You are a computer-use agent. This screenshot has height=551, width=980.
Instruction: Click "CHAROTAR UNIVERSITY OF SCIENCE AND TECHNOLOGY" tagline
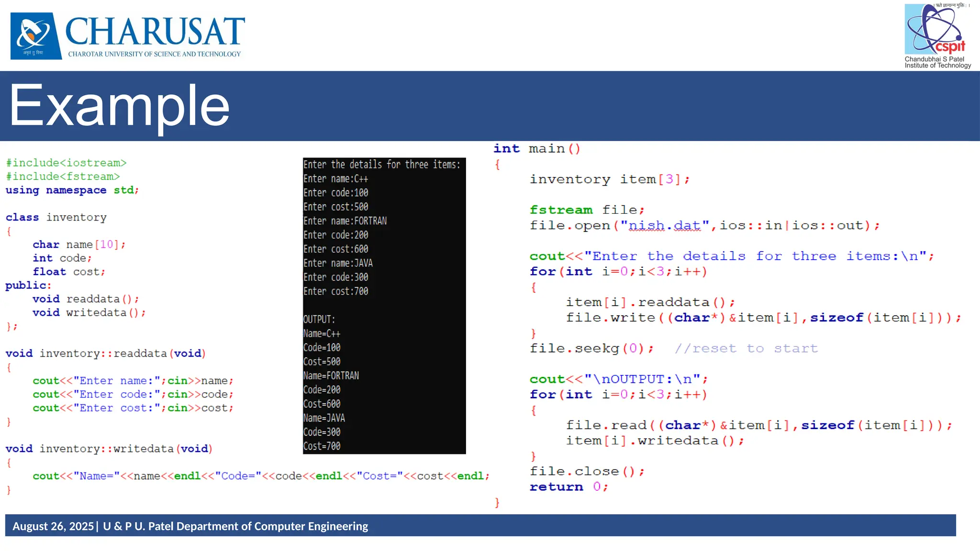(x=155, y=54)
